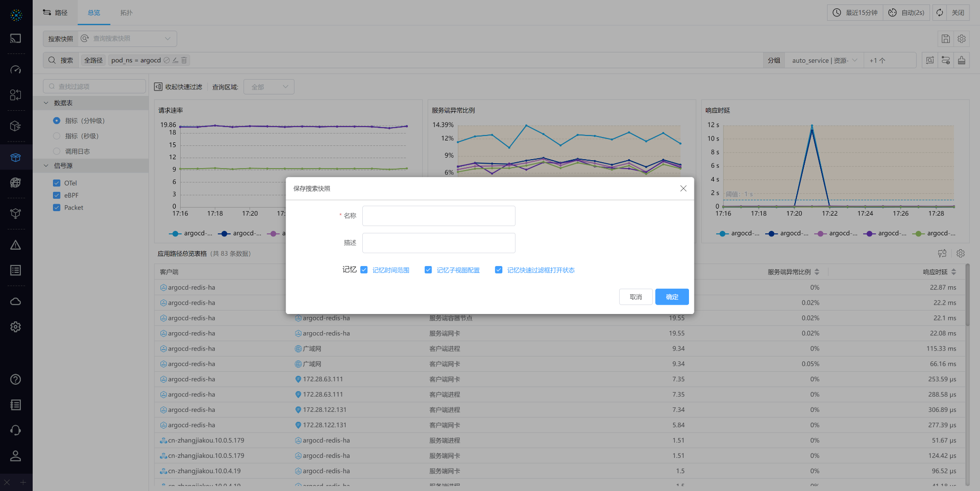
Task: Click the refresh icon in top bar
Action: [939, 13]
